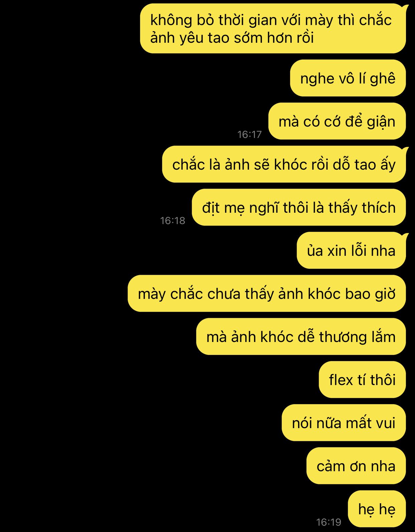
Task: Click the words 'ảnh yêu tao sớm hơn rồi'
Action: 232,38
